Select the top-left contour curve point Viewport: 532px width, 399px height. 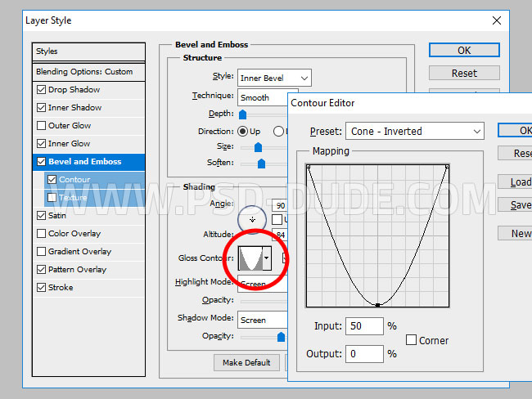click(309, 167)
